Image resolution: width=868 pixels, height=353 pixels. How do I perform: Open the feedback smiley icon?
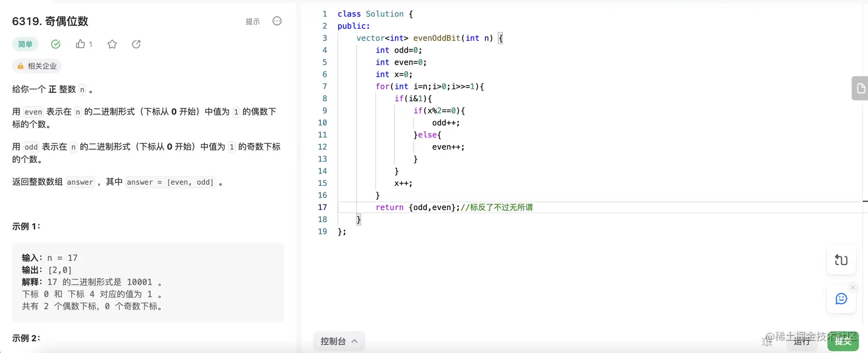click(x=841, y=299)
